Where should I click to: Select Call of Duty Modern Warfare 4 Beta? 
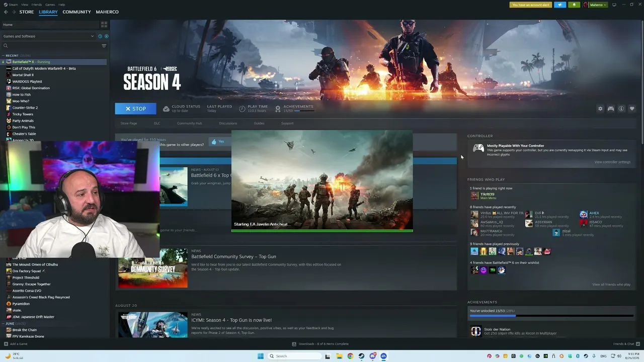tap(44, 68)
